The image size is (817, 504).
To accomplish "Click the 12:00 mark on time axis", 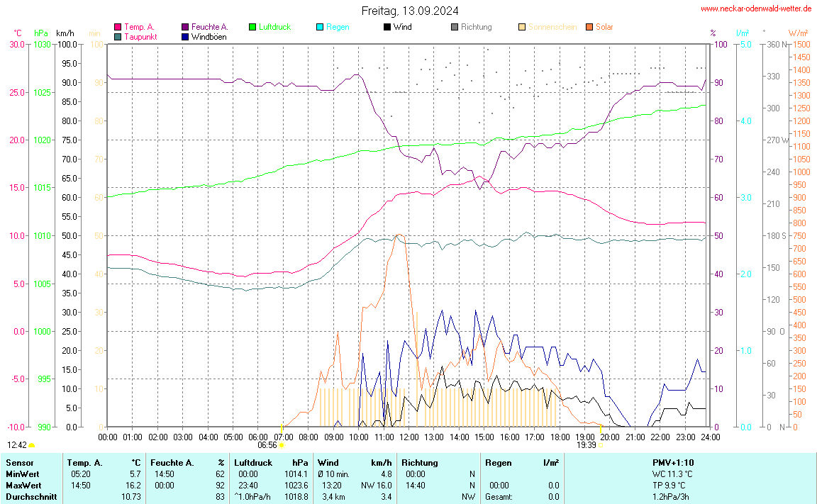I will coord(408,437).
